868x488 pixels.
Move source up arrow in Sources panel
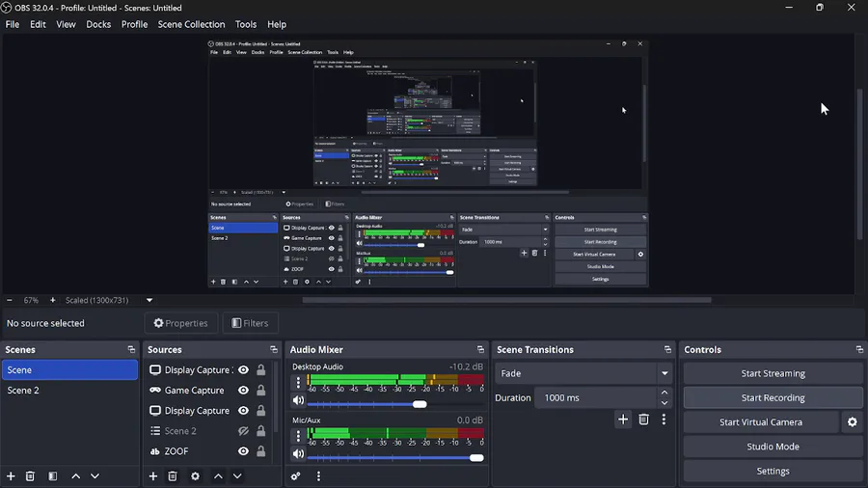click(x=219, y=475)
